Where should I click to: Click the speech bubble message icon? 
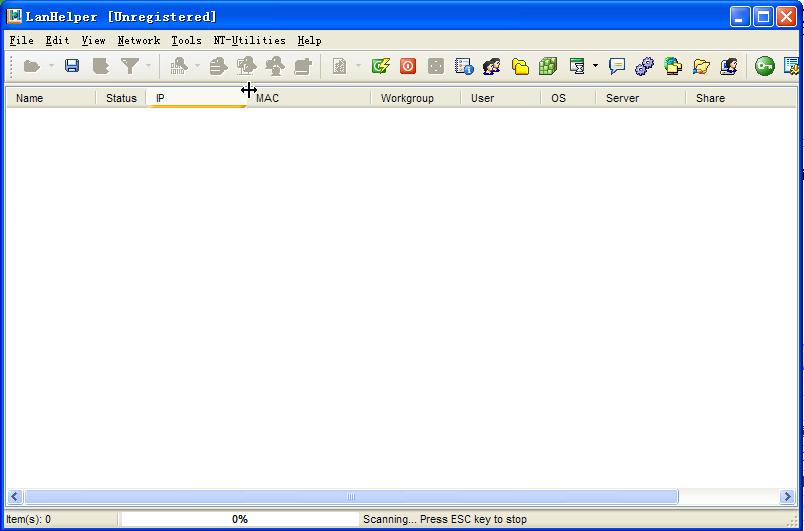point(617,66)
